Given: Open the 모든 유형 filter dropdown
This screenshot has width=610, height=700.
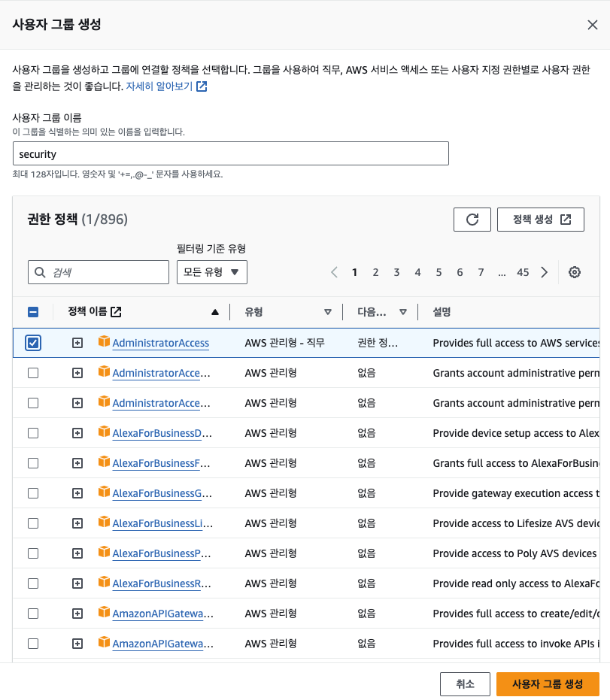Looking at the screenshot, I should 211,272.
